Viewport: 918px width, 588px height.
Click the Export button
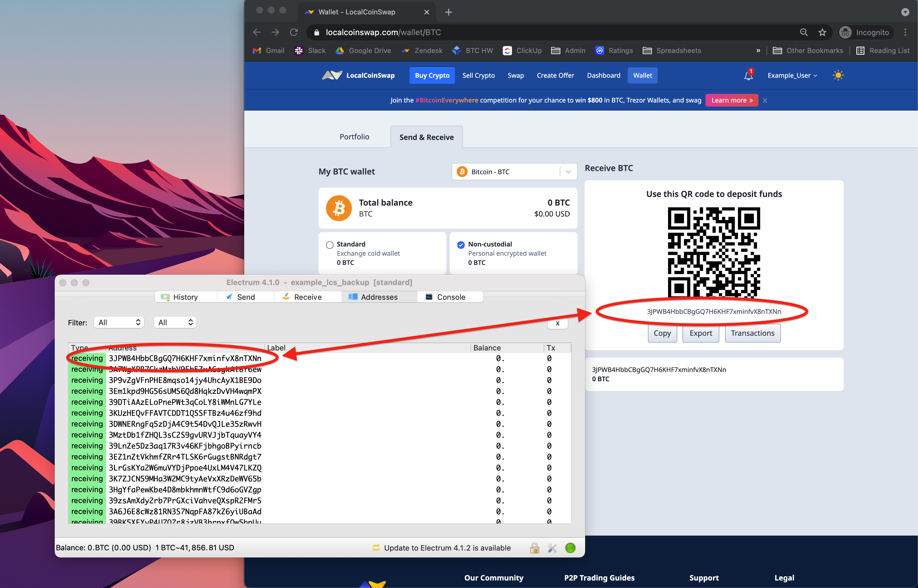point(701,333)
